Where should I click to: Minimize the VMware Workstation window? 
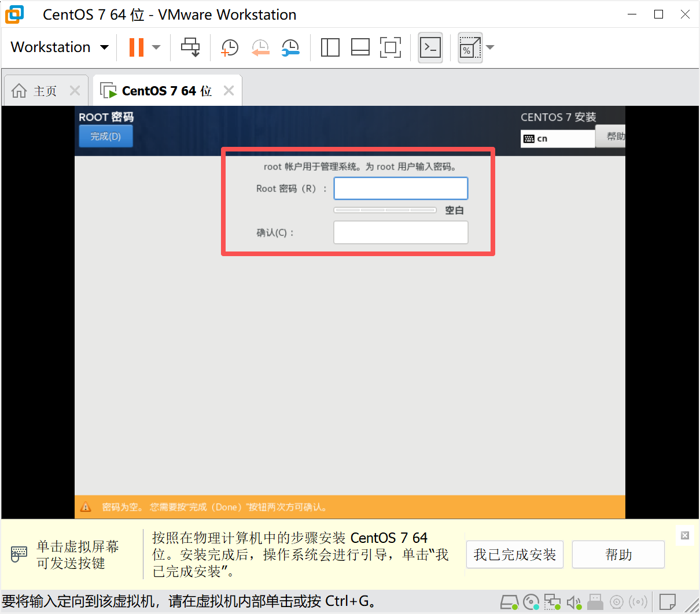pos(632,14)
